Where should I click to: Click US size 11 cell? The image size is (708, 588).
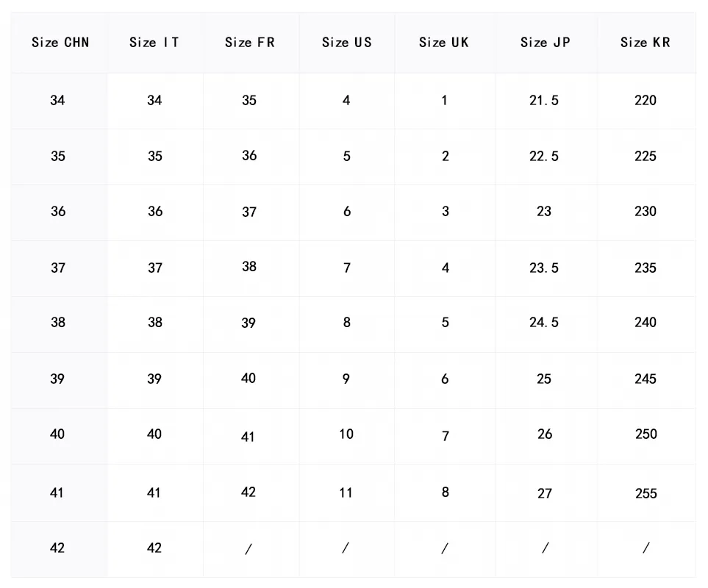pos(346,492)
